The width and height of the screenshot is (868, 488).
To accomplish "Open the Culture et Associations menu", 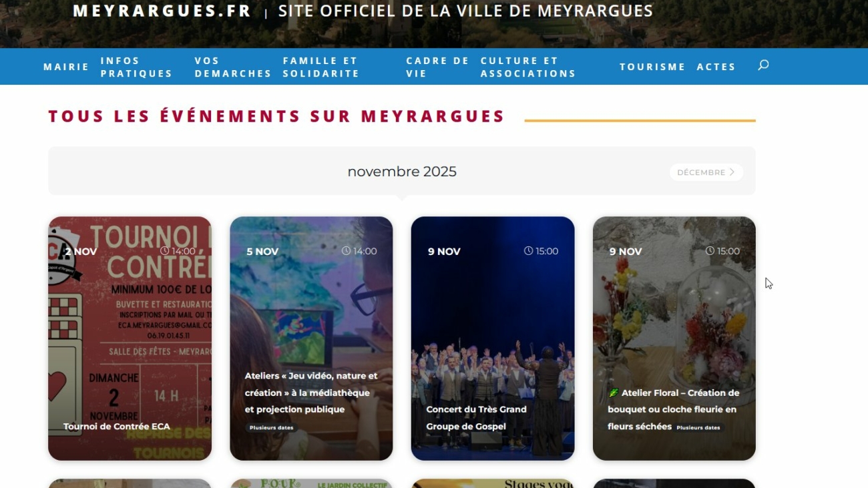I will pyautogui.click(x=528, y=67).
